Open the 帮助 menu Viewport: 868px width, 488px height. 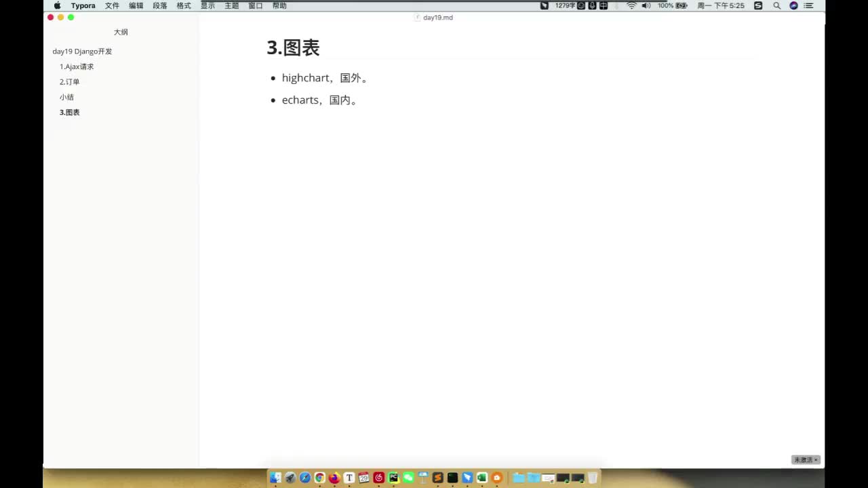279,5
